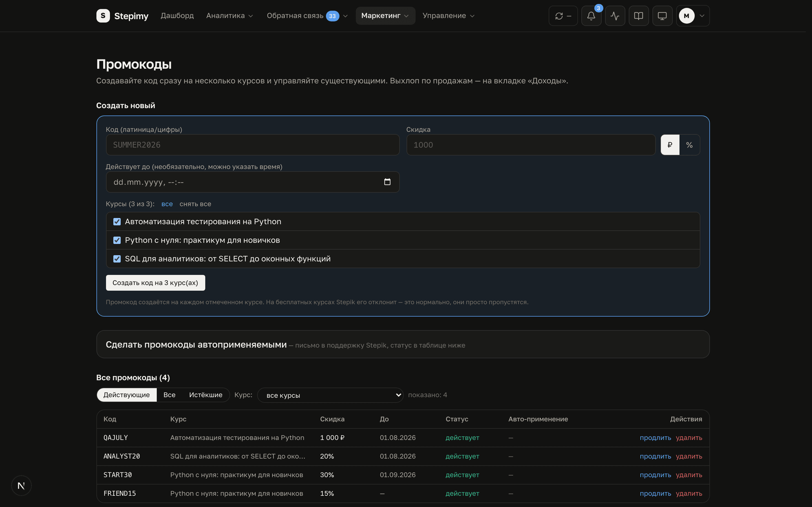Open the notifications bell
This screenshot has width=812, height=507.
tap(591, 16)
